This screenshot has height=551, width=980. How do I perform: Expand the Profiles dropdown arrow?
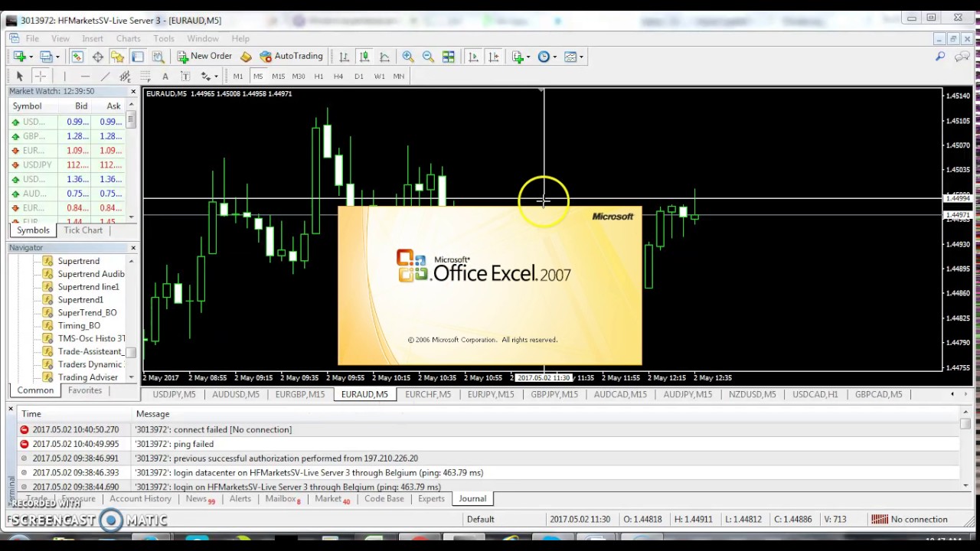pyautogui.click(x=57, y=57)
